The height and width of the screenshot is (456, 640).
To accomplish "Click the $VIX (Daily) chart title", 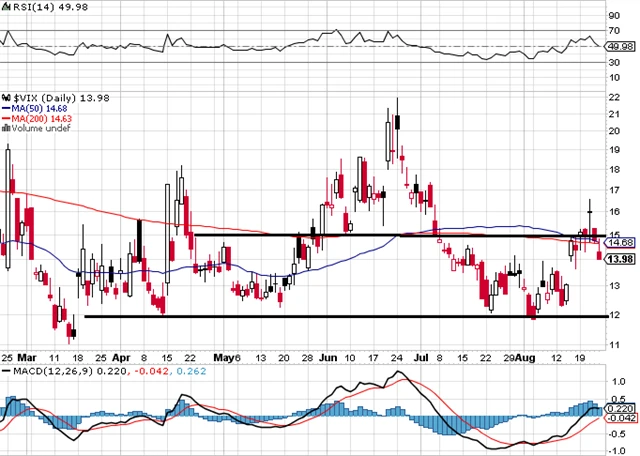I will 43,95.
